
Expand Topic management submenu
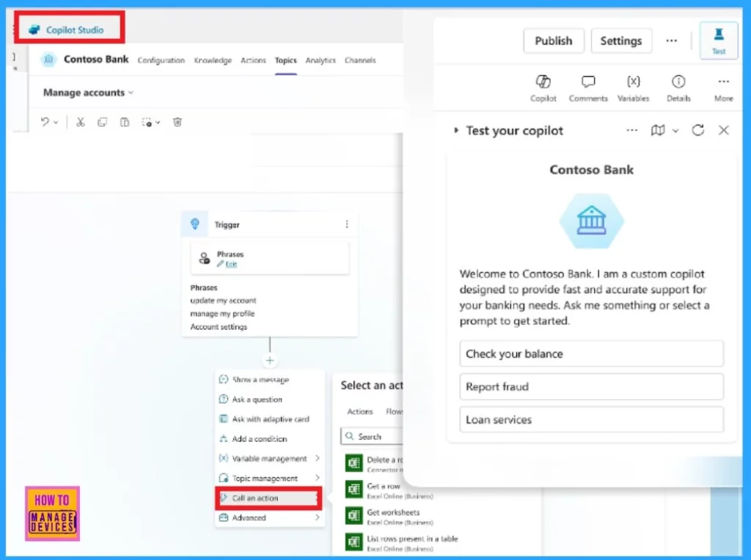[270, 478]
